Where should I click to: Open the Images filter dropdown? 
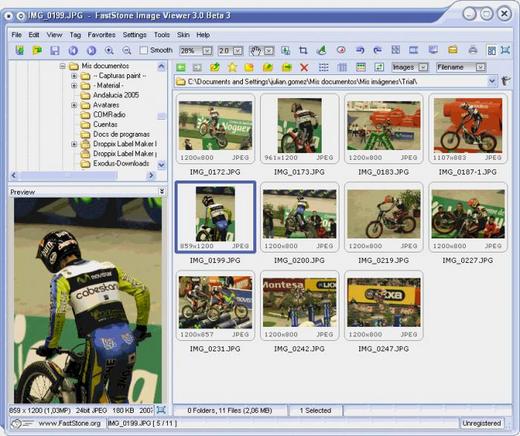[423, 67]
